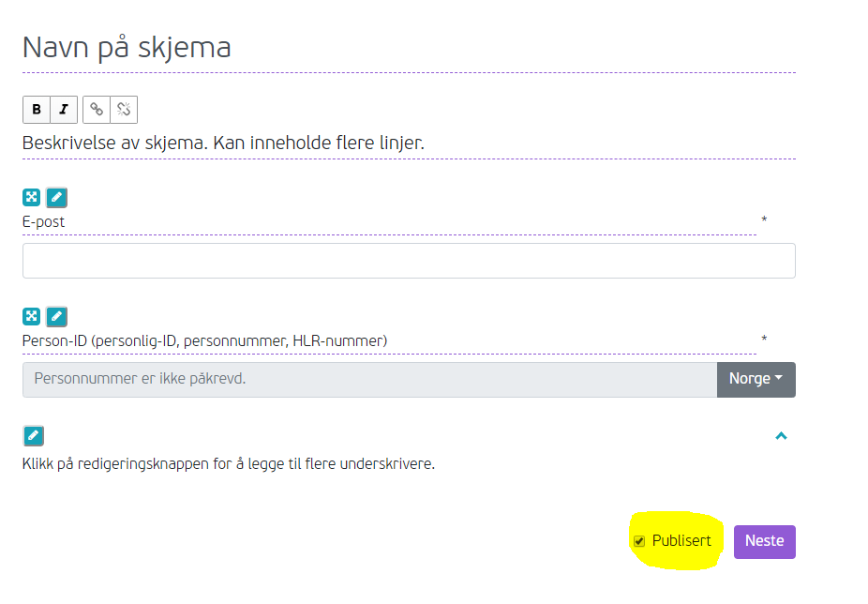Click the move icon above Person-ID
868x604 pixels.
coord(32,316)
